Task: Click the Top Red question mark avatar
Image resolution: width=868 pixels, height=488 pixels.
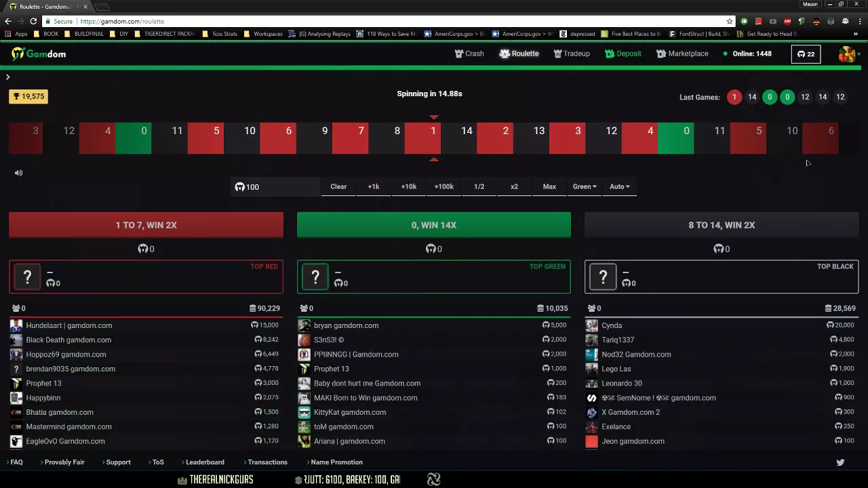Action: click(x=27, y=277)
